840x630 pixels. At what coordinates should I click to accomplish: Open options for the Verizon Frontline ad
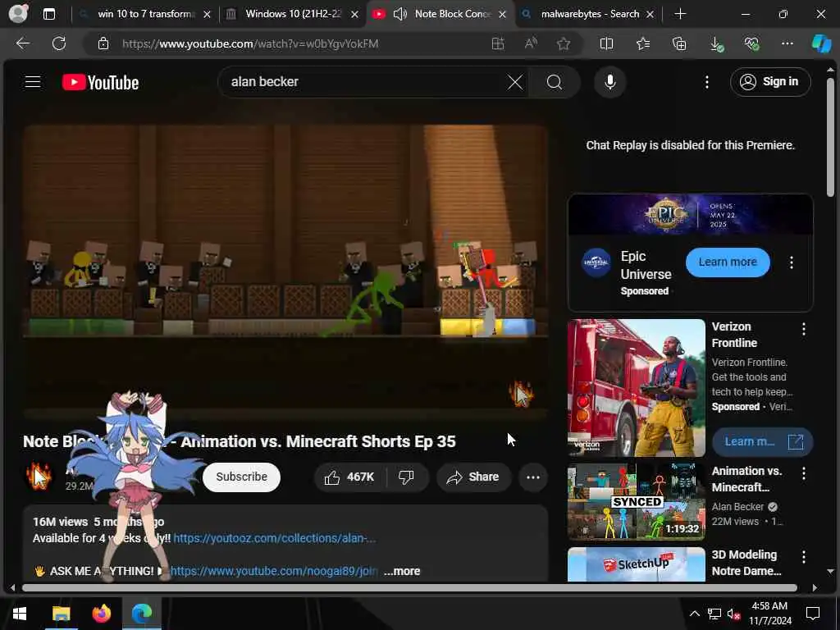tap(804, 329)
